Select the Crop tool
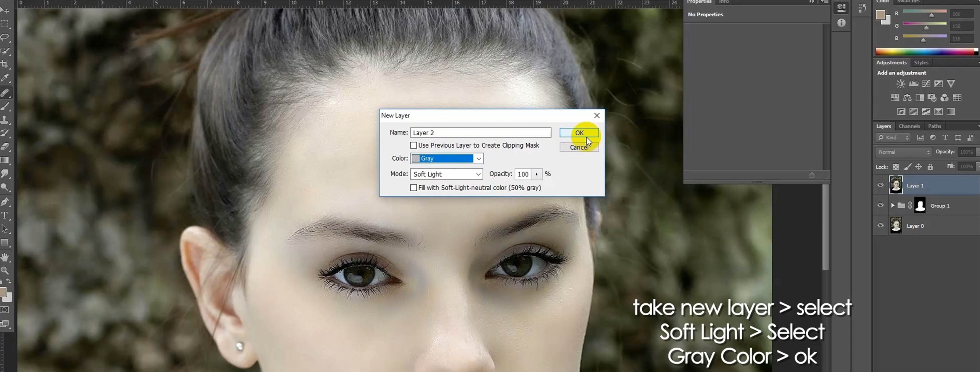Screen dimensions: 980x372 click(x=5, y=64)
